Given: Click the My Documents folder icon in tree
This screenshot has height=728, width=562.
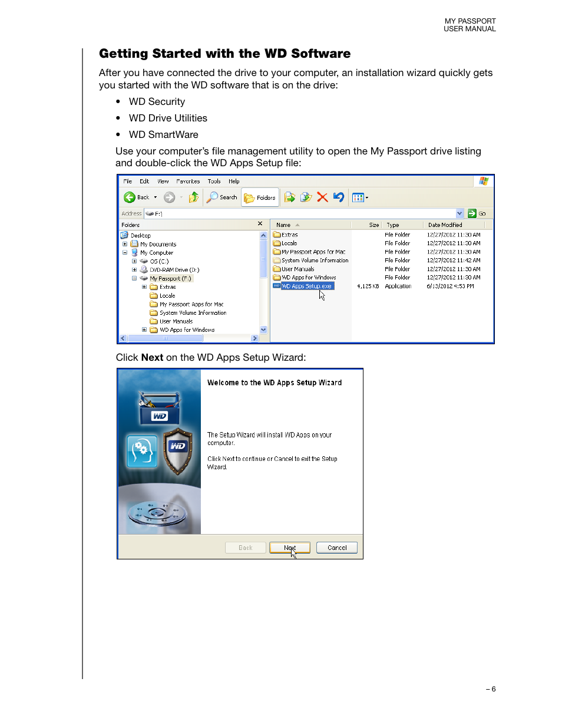Looking at the screenshot, I should [x=134, y=244].
